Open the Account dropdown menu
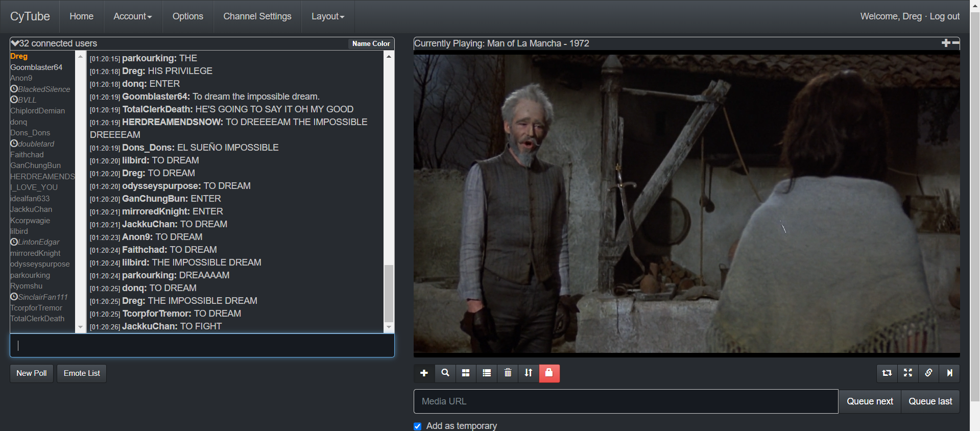 pyautogui.click(x=133, y=16)
